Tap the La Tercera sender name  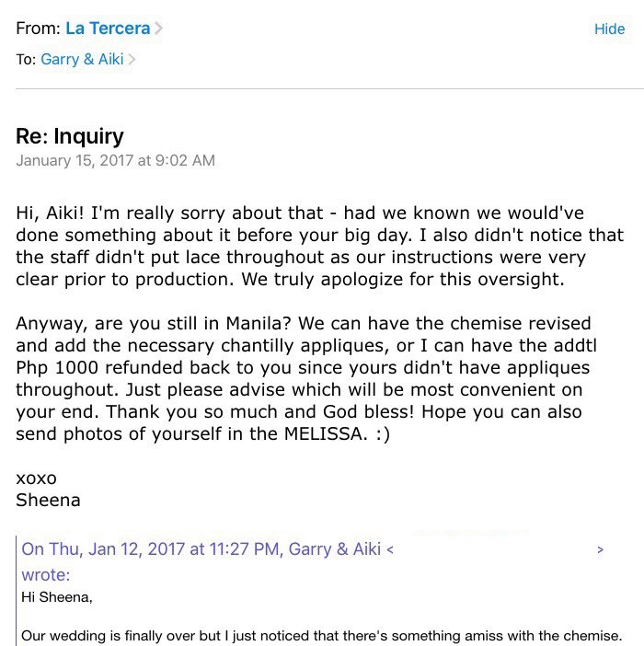coord(108,29)
